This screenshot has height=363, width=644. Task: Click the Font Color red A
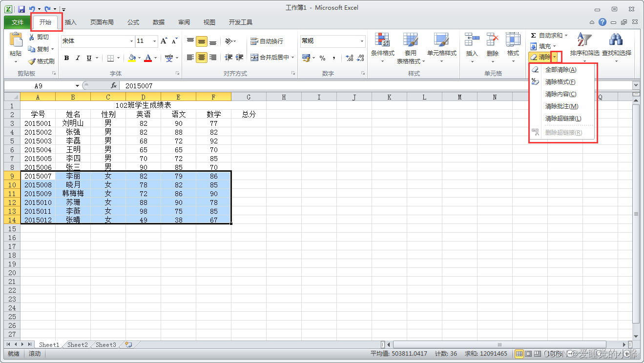tap(148, 58)
